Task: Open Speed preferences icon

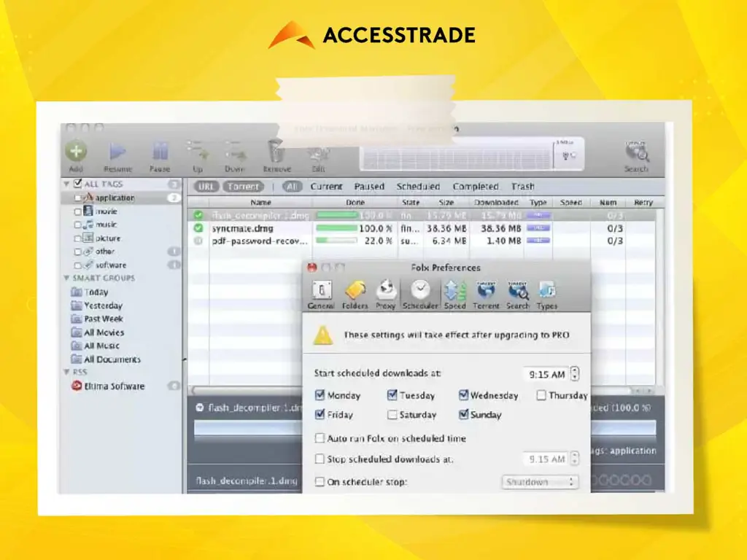Action: coord(455,290)
